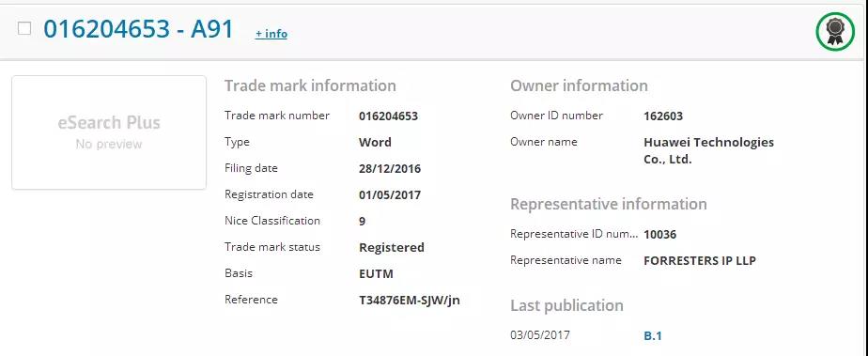Click the last publication date 03/05/2017
Viewport: 868px width, 356px height.
tap(540, 335)
